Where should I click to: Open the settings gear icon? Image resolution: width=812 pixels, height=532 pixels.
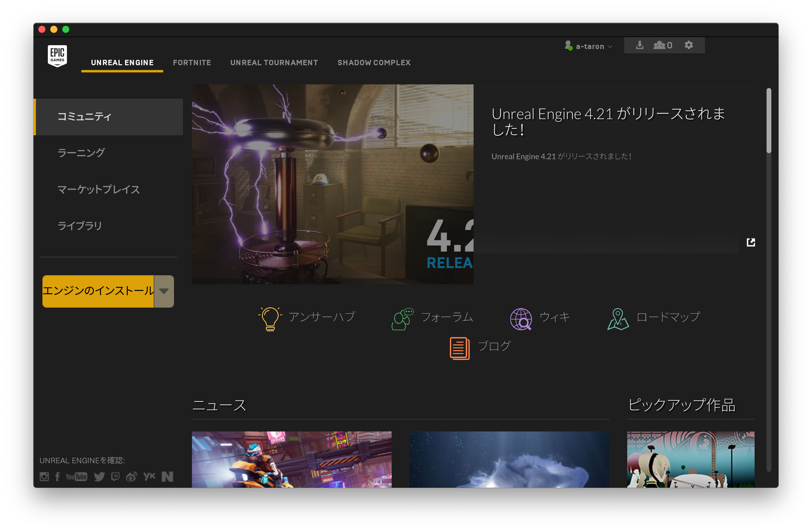pos(689,45)
